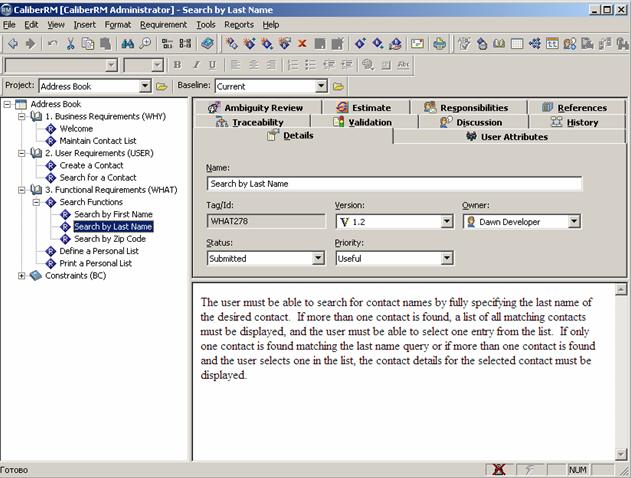This screenshot has height=478, width=631.
Task: Select Create a Contact in tree
Action: 91,165
